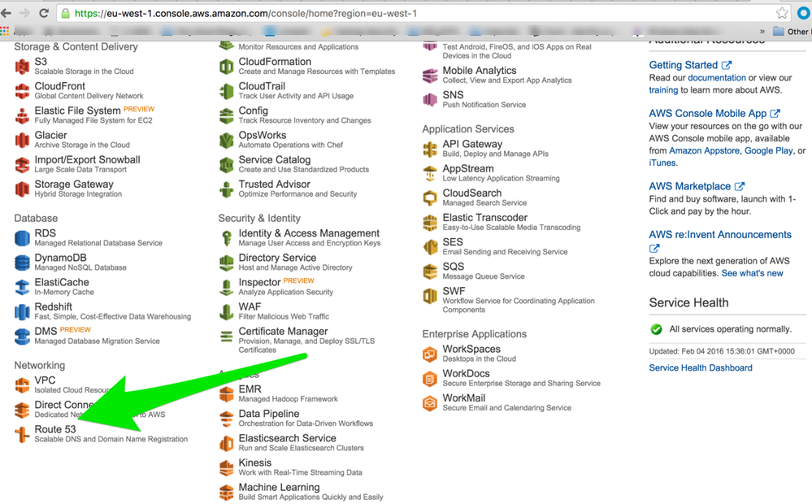
Task: Open the Other bookmarks folder
Action: (x=791, y=32)
